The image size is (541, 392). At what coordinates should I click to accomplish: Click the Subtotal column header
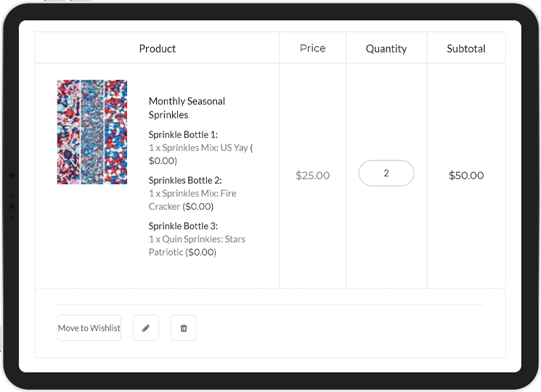pos(466,49)
